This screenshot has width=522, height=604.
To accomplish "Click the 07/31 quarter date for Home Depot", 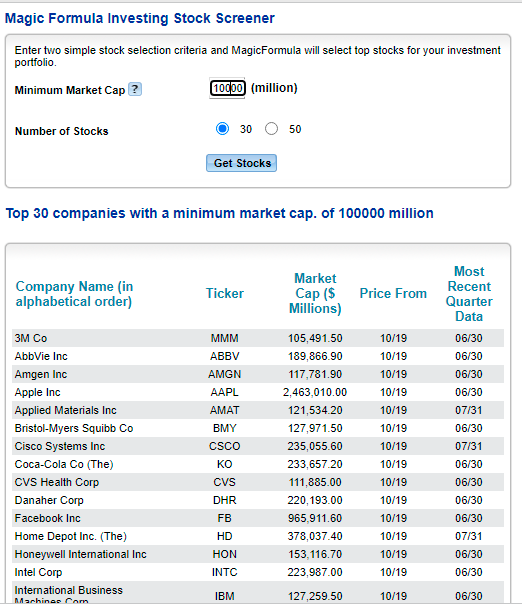I will pyautogui.click(x=469, y=536).
